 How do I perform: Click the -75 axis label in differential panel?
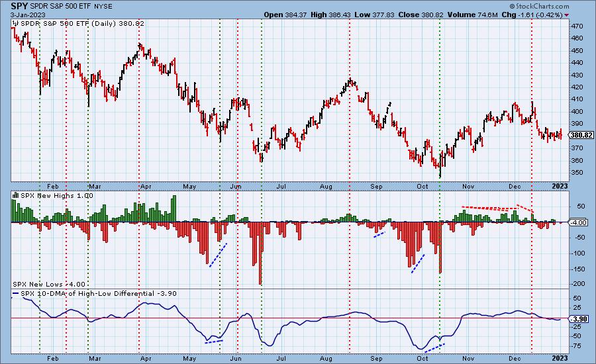point(577,345)
